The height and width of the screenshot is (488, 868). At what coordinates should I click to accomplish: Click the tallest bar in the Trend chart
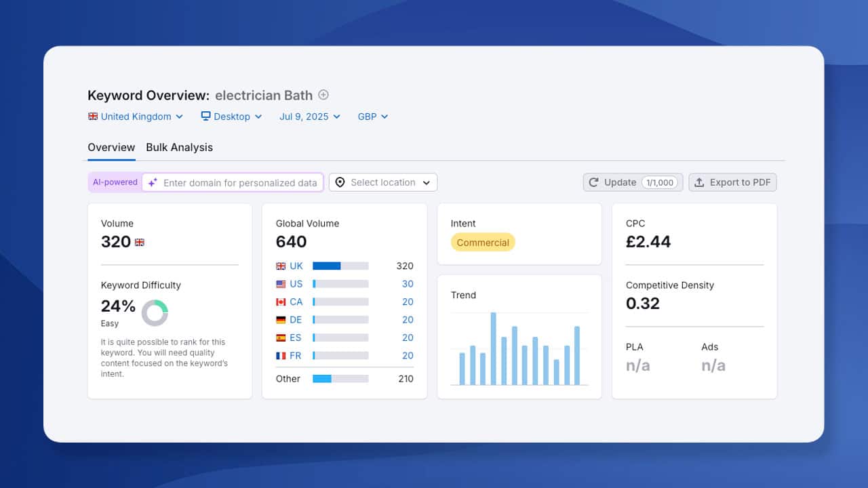(494, 348)
